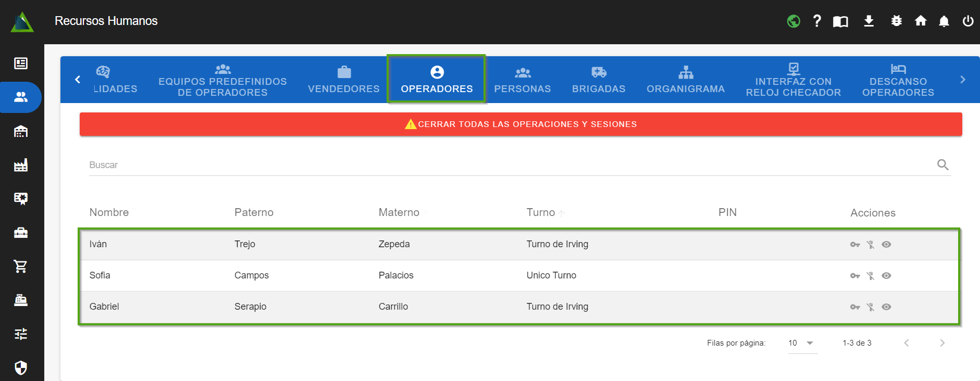Open the help question mark icon

click(817, 21)
